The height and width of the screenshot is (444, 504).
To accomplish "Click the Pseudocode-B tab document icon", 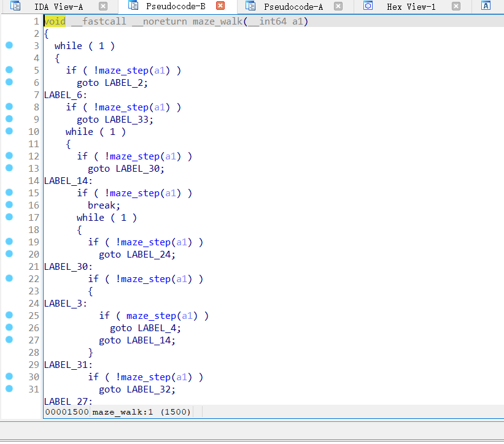I will coord(133,7).
